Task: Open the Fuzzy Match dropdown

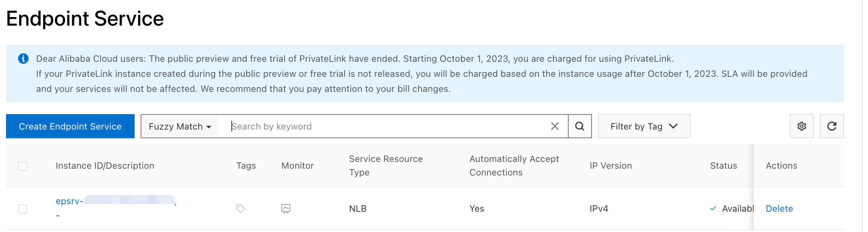Action: (x=180, y=127)
